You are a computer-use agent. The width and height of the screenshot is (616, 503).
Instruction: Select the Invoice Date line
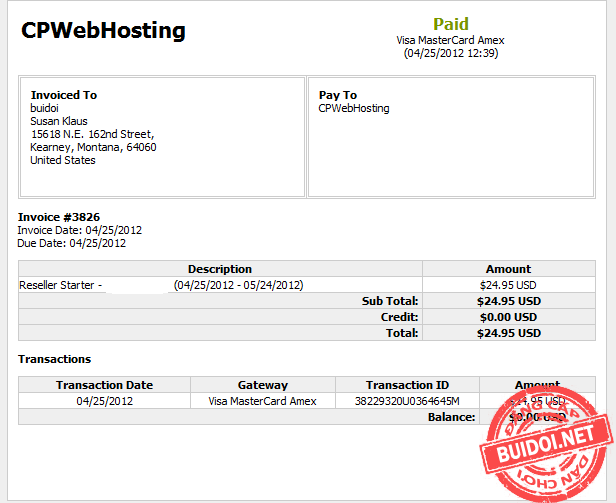(x=80, y=230)
